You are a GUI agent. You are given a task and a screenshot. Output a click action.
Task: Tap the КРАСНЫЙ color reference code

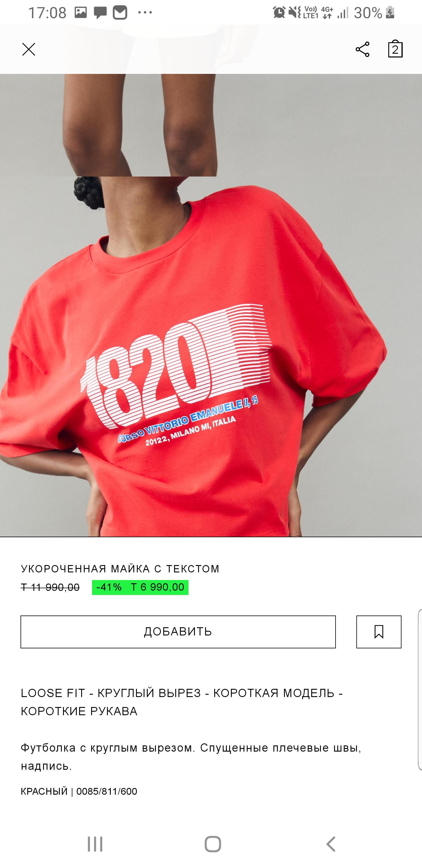[x=79, y=791]
